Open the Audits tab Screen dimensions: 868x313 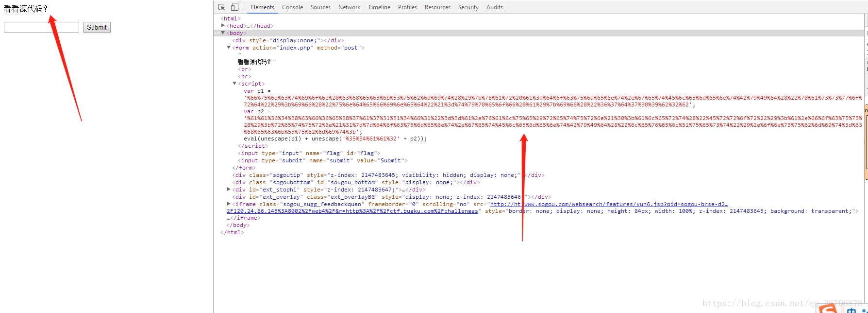pos(495,7)
